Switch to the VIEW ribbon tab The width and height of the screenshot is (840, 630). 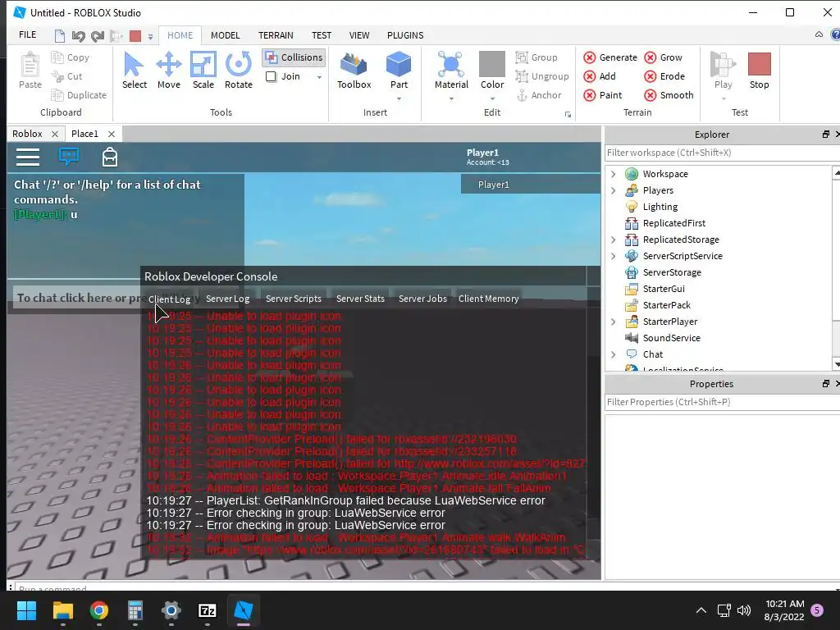[359, 35]
